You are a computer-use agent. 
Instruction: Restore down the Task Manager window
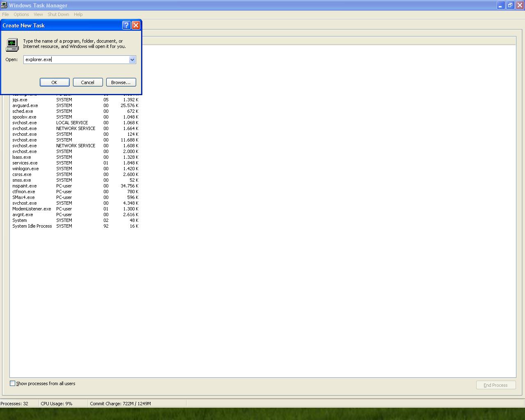510,5
